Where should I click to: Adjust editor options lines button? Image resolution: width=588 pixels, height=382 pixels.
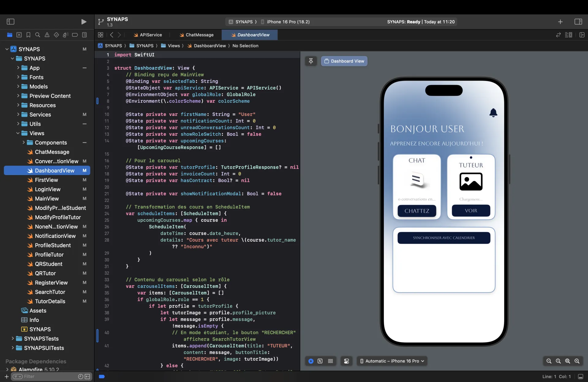pos(569,35)
